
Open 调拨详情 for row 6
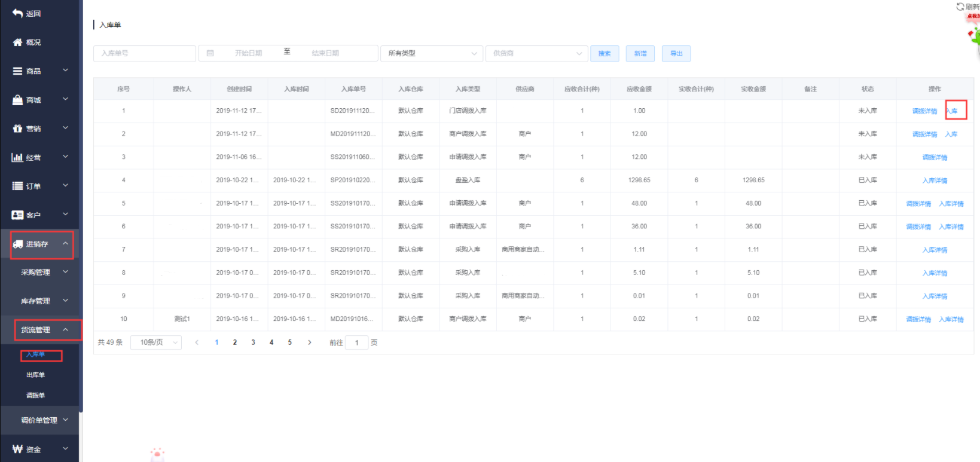[918, 227]
